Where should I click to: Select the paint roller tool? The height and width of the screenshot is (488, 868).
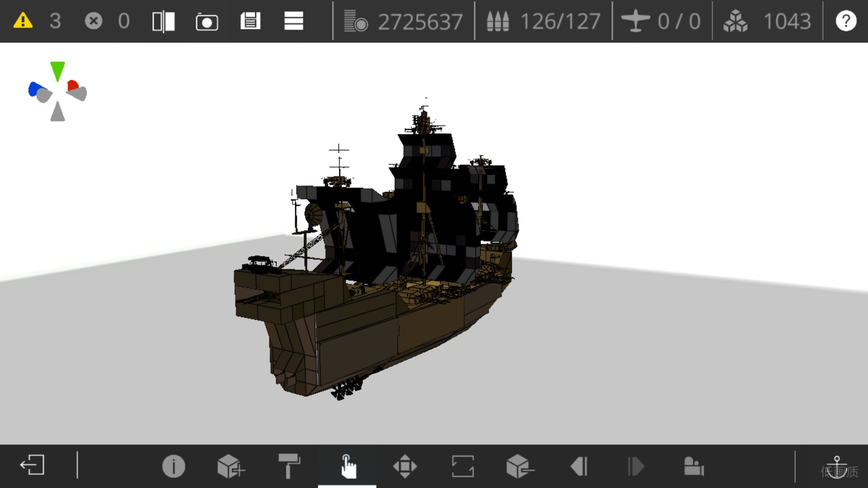pyautogui.click(x=289, y=466)
